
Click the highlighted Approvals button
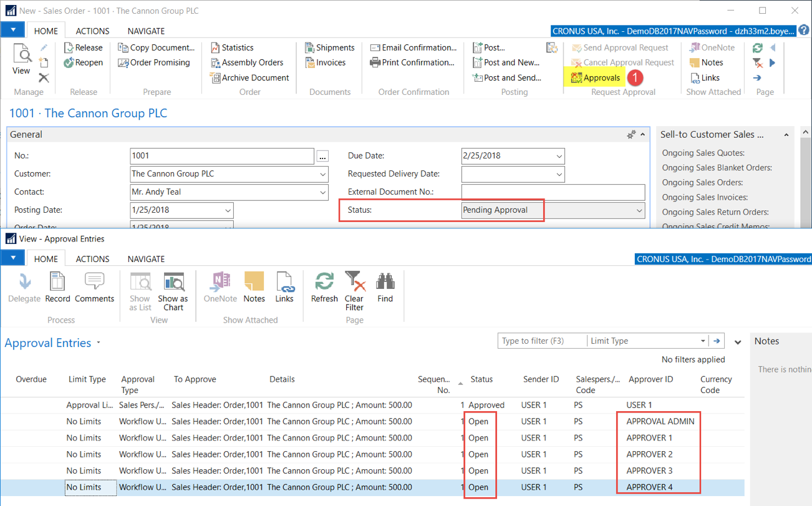(x=594, y=77)
